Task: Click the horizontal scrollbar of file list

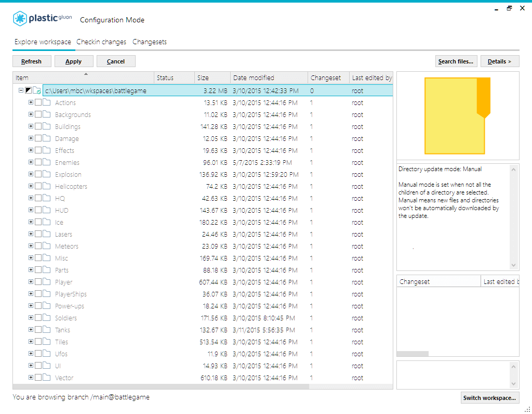Action: [x=161, y=386]
